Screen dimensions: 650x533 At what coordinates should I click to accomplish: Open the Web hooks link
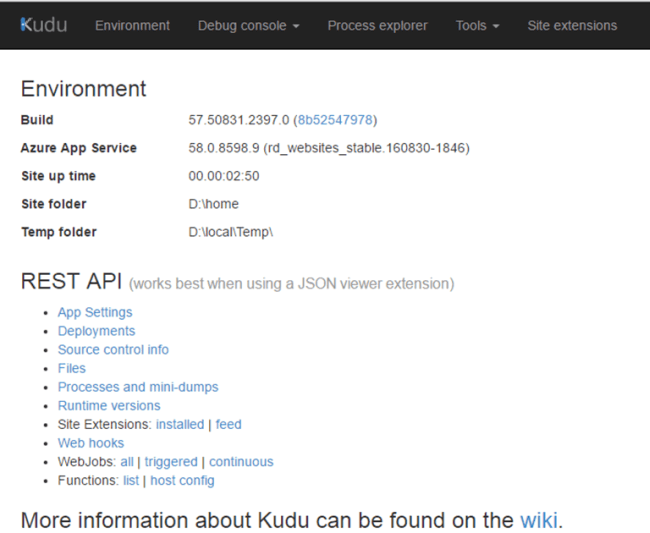(x=91, y=443)
